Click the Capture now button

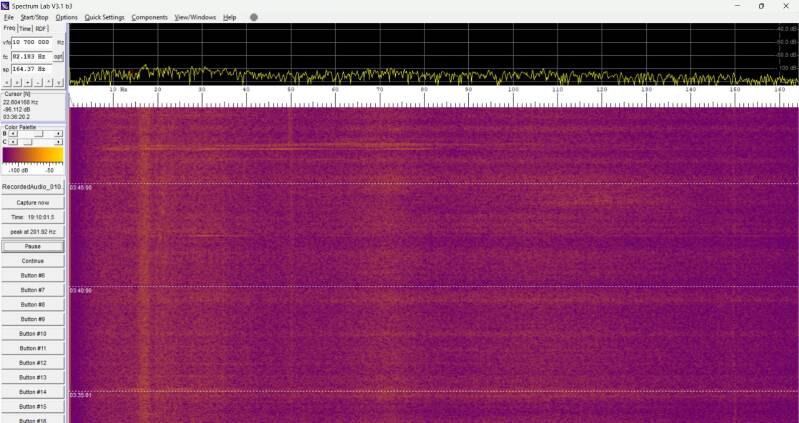pyautogui.click(x=33, y=202)
